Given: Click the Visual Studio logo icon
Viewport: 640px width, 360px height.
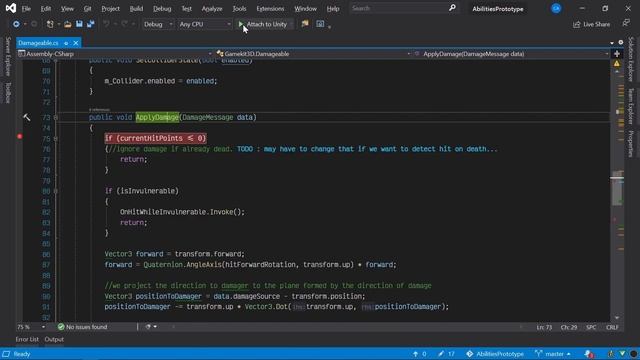Looking at the screenshot, I should point(11,8).
